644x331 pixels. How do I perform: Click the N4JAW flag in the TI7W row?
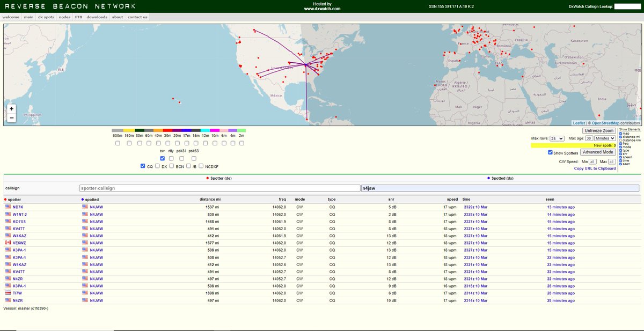[x=85, y=293]
